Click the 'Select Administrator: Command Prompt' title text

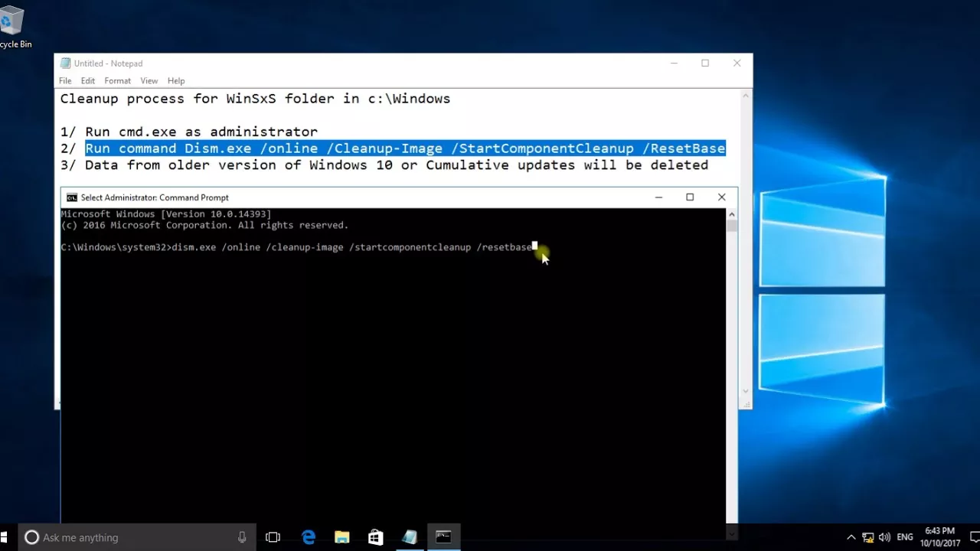point(155,197)
